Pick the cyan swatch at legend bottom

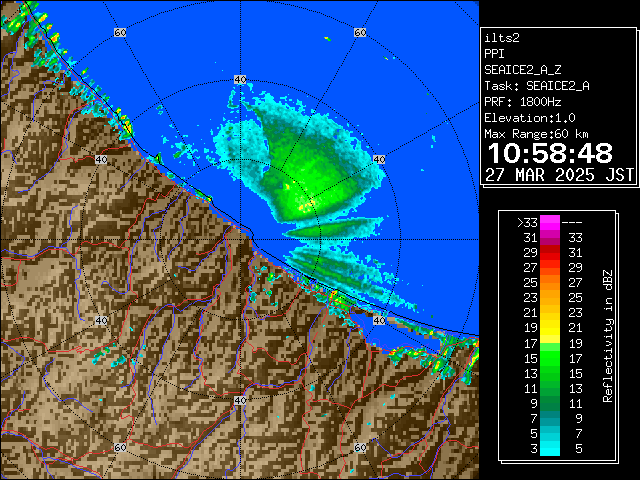pos(550,449)
